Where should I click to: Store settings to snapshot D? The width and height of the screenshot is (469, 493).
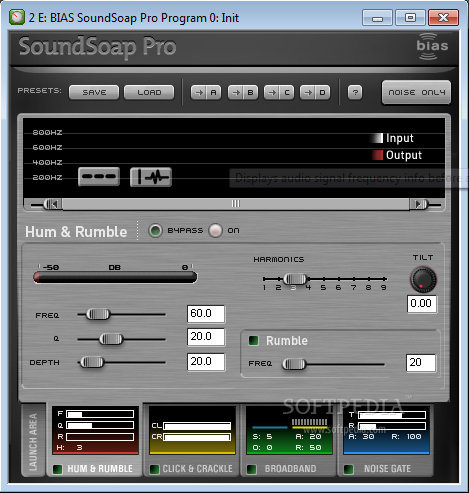click(x=315, y=92)
